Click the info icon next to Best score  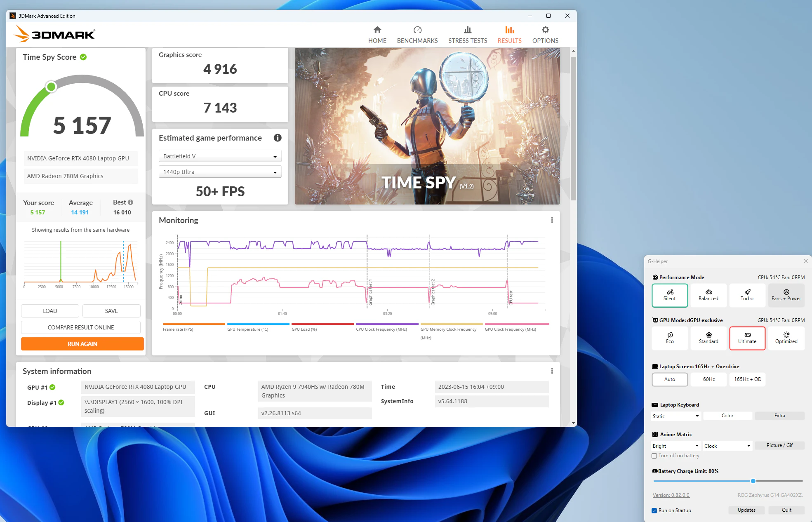tap(130, 202)
